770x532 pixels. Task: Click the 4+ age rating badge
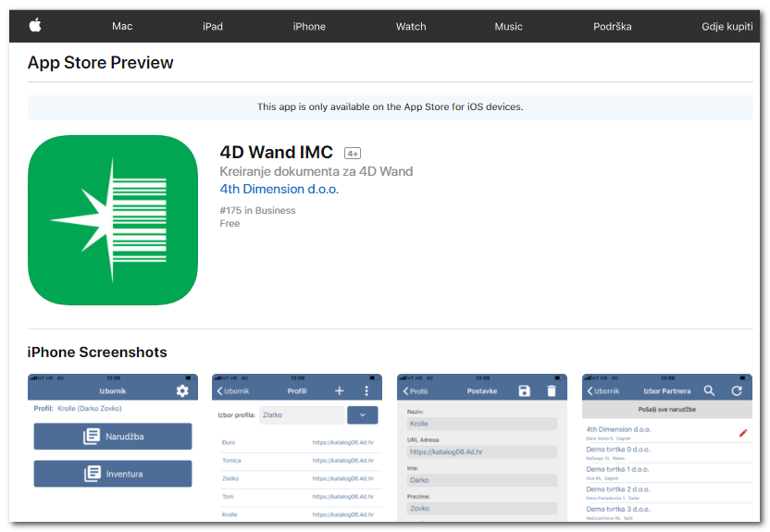coord(353,153)
